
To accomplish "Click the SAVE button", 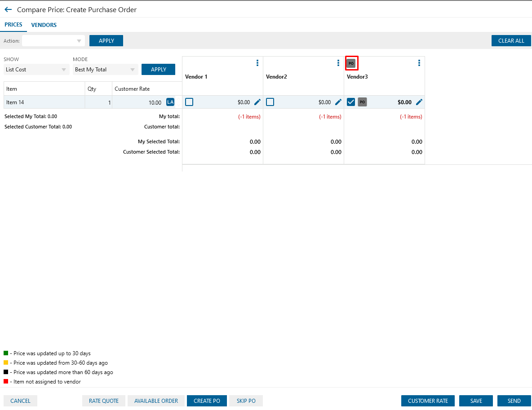I will click(476, 401).
